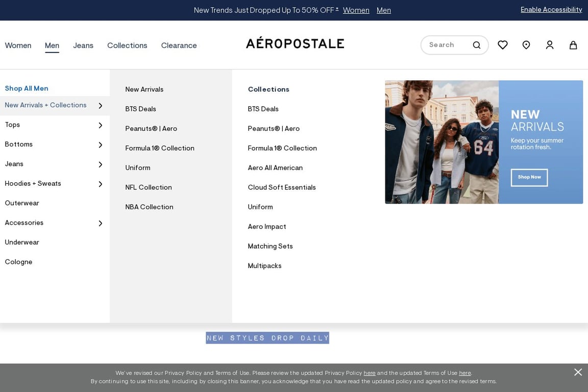The width and height of the screenshot is (588, 392).
Task: Expand the Accessories submenu chevron
Action: tap(100, 223)
